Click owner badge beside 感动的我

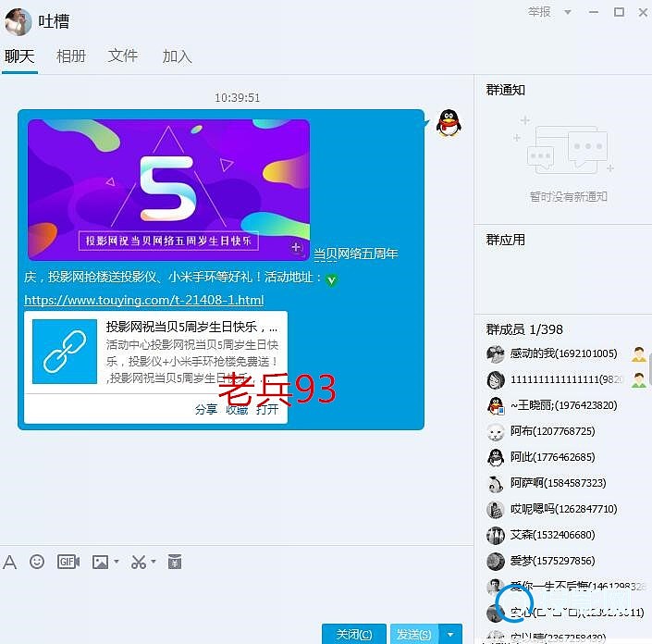pyautogui.click(x=639, y=354)
